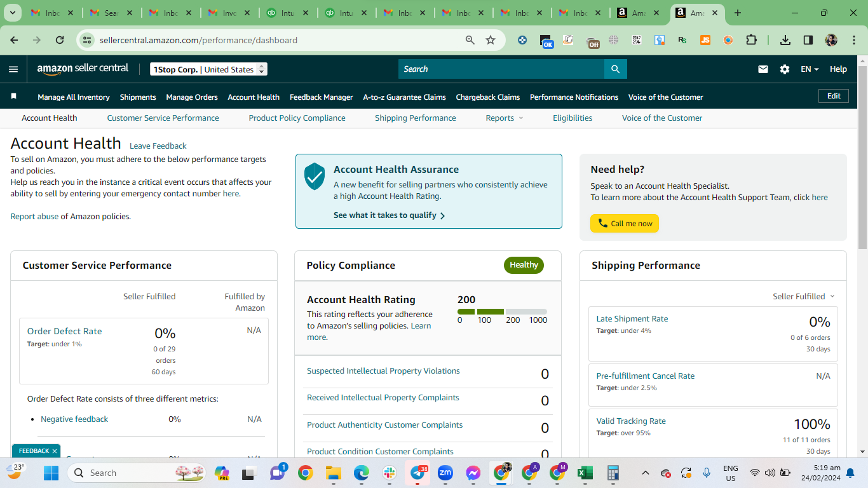Screen dimensions: 868x488
Task: Open the EN language dropdown
Action: coord(810,69)
